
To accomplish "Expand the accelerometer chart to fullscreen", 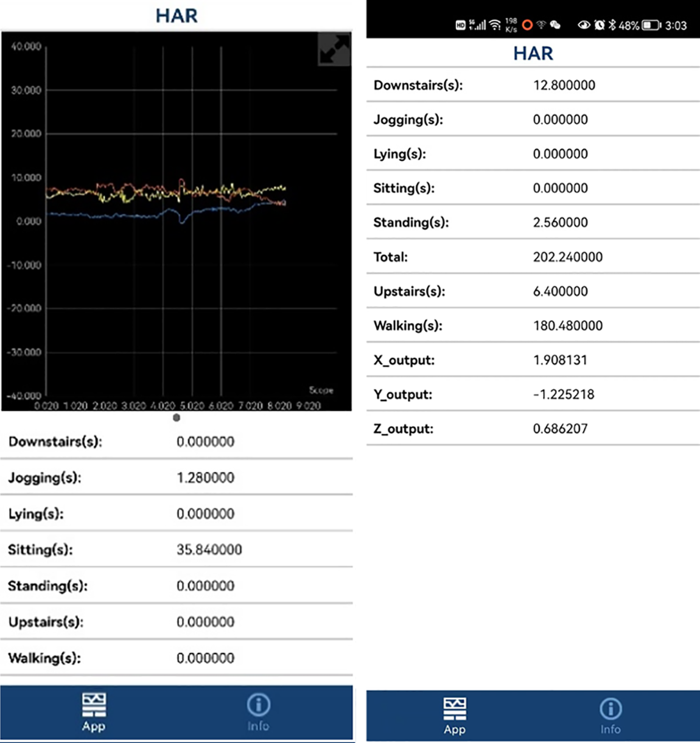I will pos(334,49).
